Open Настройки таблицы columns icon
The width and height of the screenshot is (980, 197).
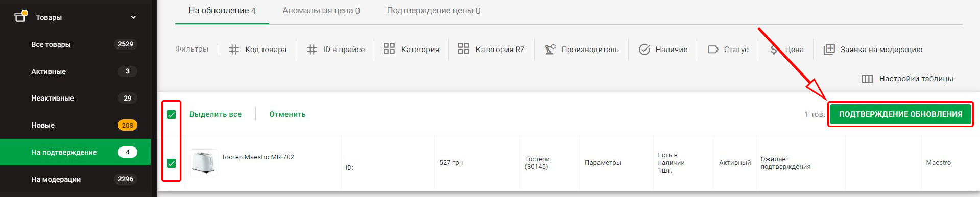point(867,79)
